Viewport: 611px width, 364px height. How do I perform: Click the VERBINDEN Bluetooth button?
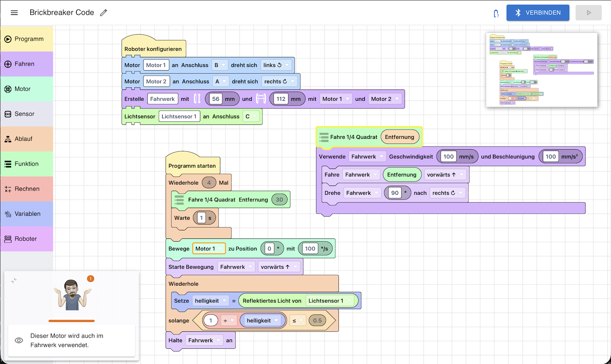538,13
